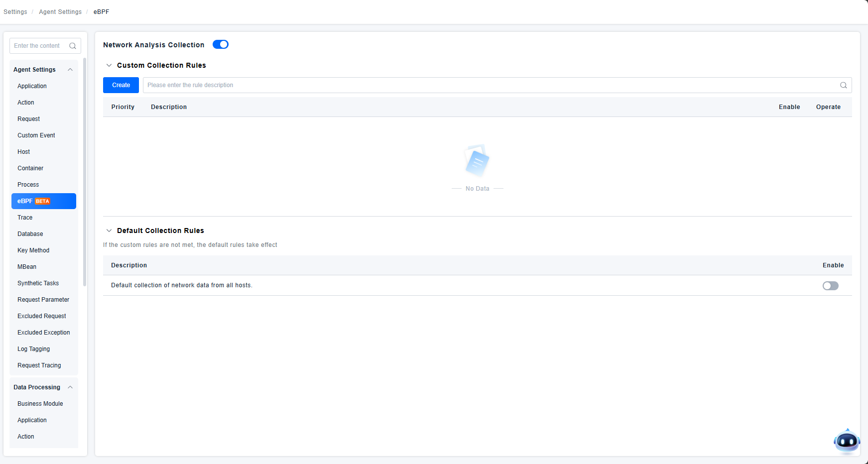Click the Create rule button
The width and height of the screenshot is (868, 464).
121,85
